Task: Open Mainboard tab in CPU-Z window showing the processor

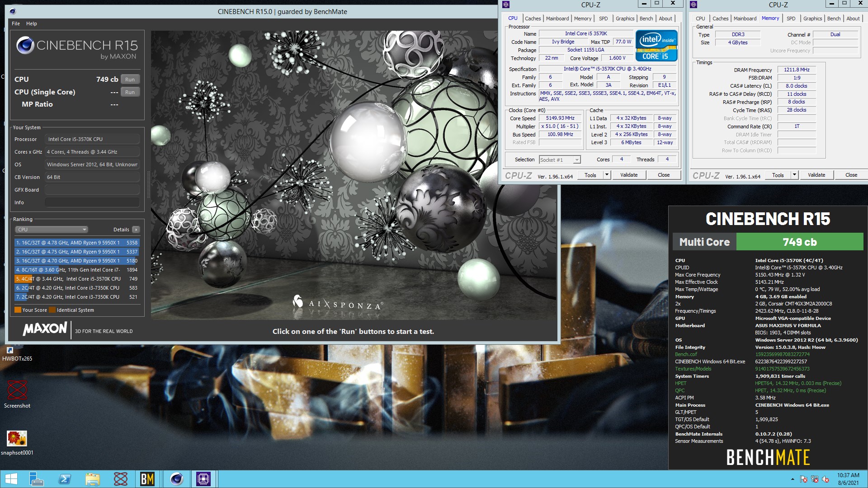Action: [x=557, y=19]
